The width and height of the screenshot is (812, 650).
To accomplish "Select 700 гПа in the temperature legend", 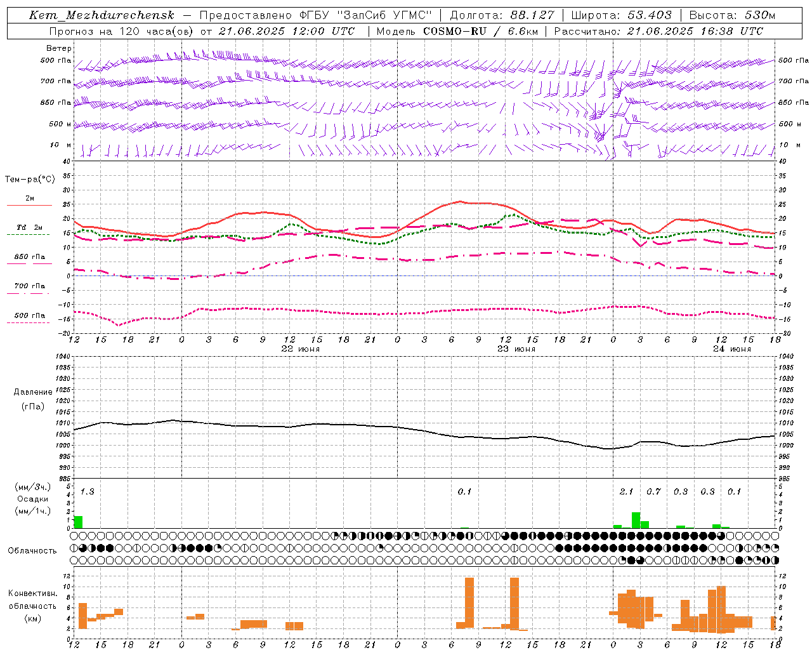I will 29,286.
